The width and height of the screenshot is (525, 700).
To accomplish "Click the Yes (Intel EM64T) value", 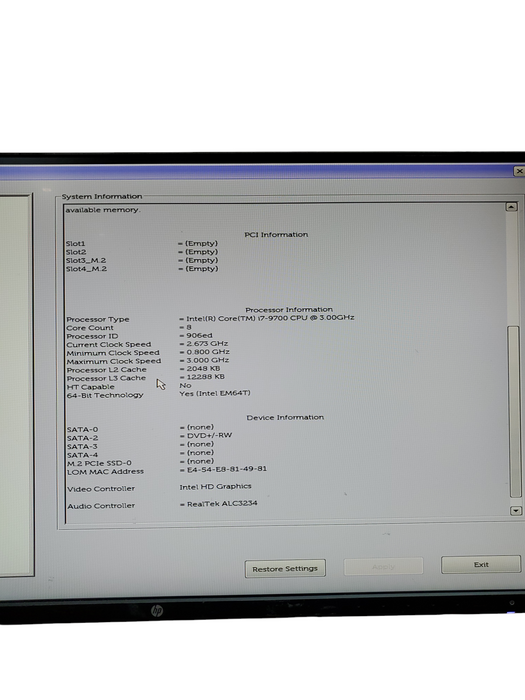I will [x=215, y=393].
